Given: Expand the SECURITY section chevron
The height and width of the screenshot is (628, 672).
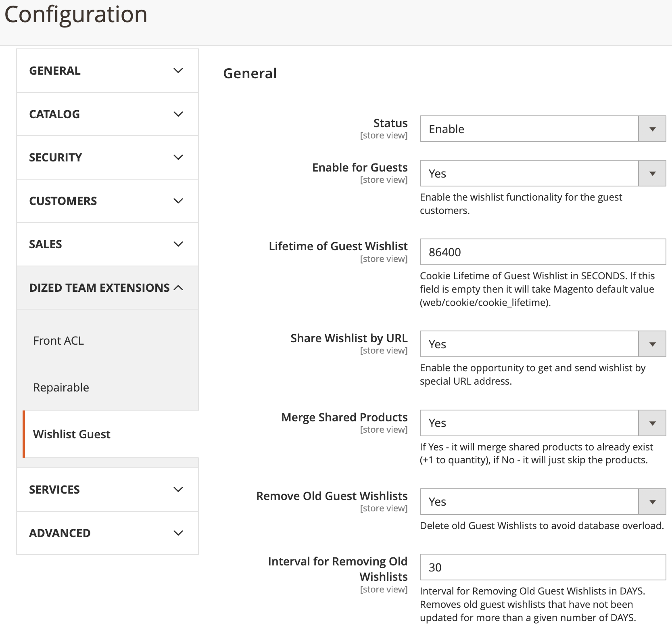Looking at the screenshot, I should (x=178, y=157).
